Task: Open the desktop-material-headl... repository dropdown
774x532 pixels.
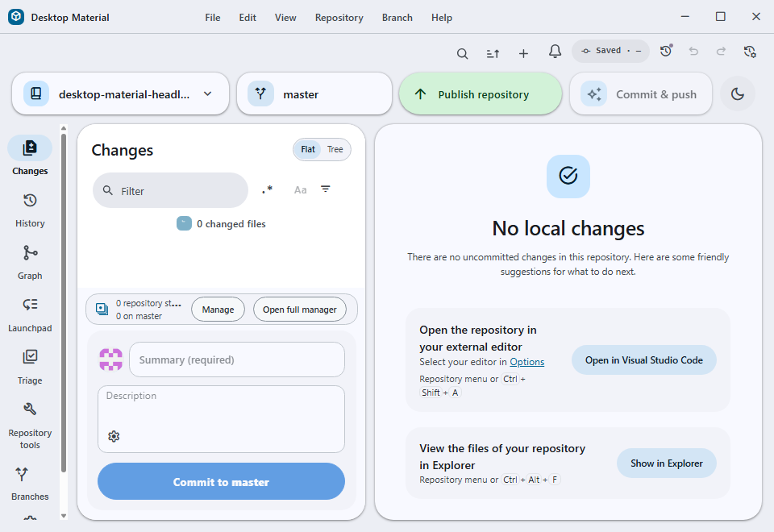Action: point(120,94)
